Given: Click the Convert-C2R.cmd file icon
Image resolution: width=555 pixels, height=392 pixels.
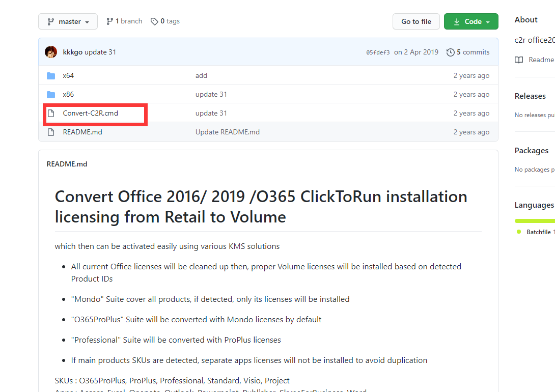Looking at the screenshot, I should pyautogui.click(x=51, y=113).
